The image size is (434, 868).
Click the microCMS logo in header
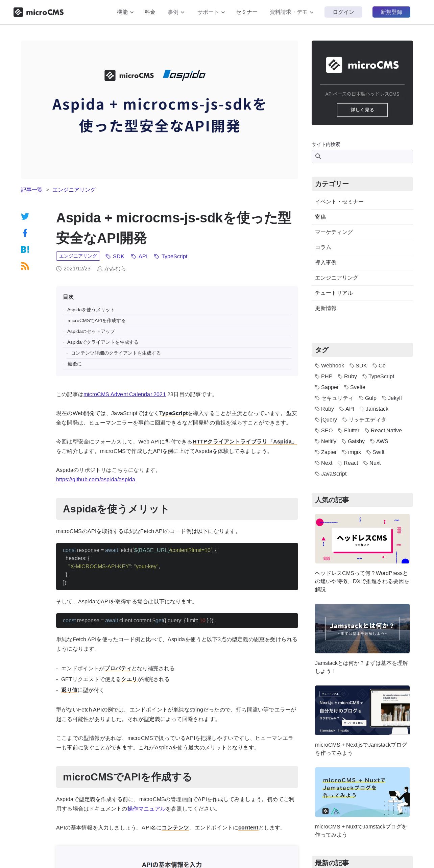pyautogui.click(x=39, y=12)
